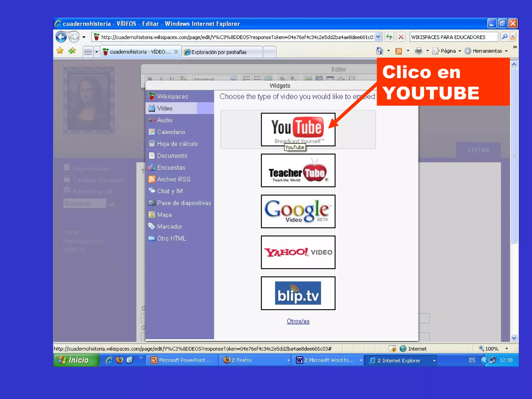532x399 pixels.
Task: Click the browser Back arrow button
Action: [61, 37]
